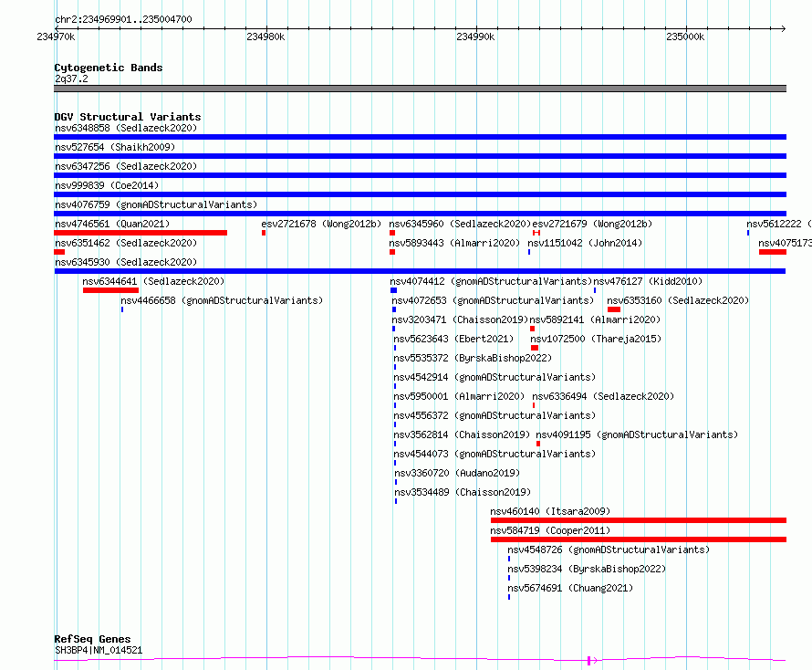Click the nsv6348858 (Sedlazeck2020) variant label
The height and width of the screenshot is (670, 812).
126,128
